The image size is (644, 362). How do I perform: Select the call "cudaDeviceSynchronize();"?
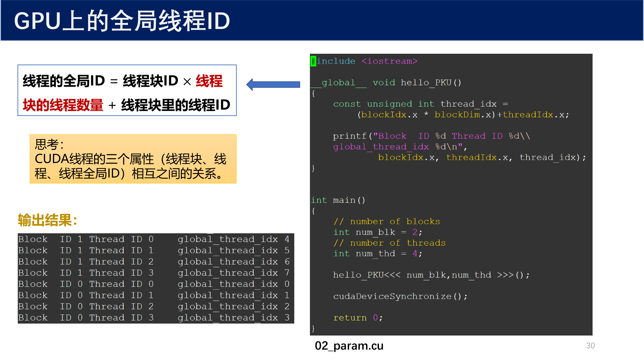click(x=400, y=296)
